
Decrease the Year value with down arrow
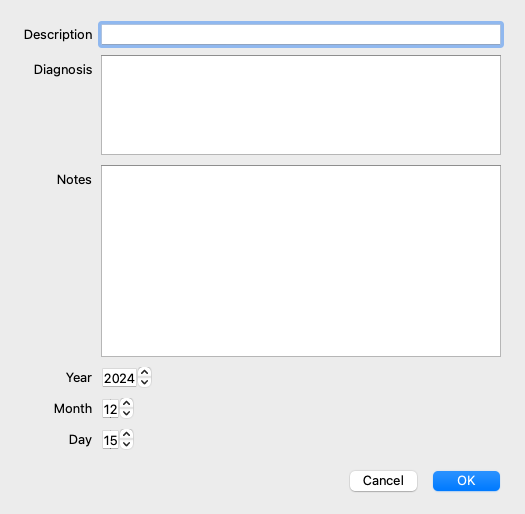point(144,382)
